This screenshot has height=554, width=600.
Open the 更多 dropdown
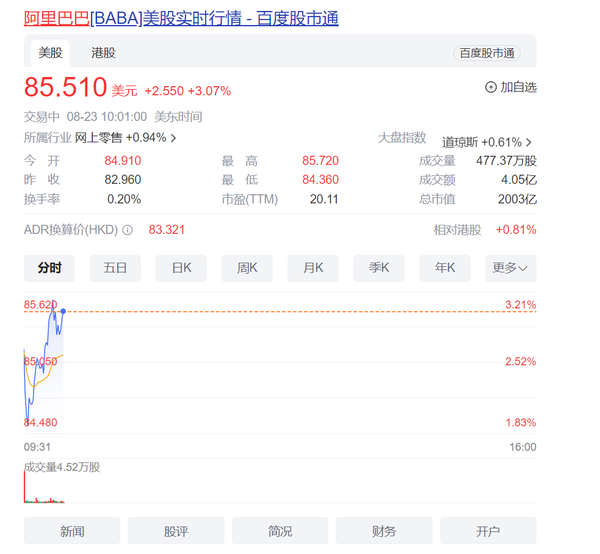pos(511,268)
